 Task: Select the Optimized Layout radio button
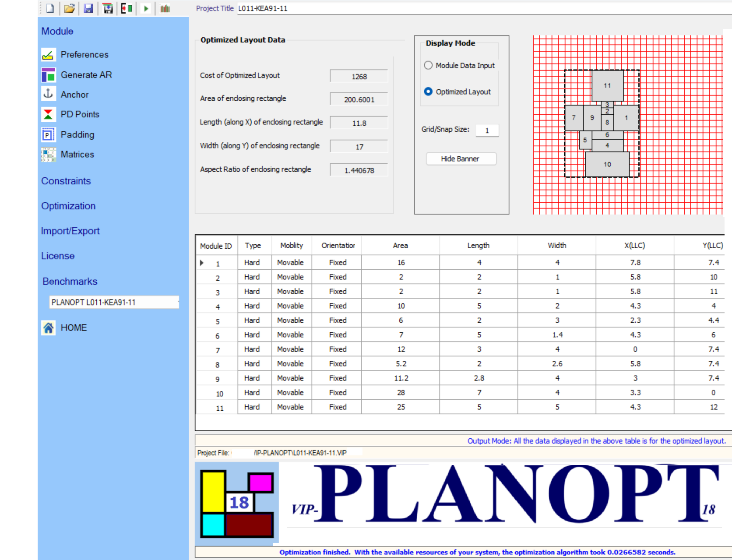coord(428,92)
